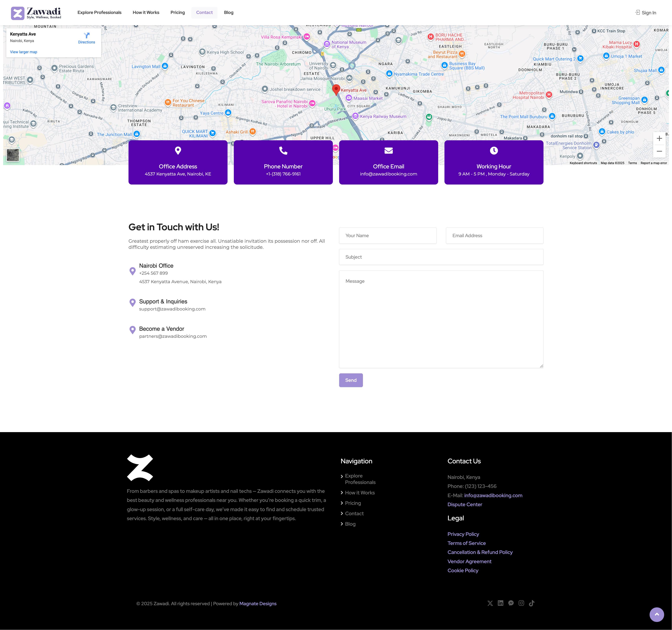The image size is (672, 630).
Task: Click the Zawadi logo in header
Action: (x=36, y=13)
